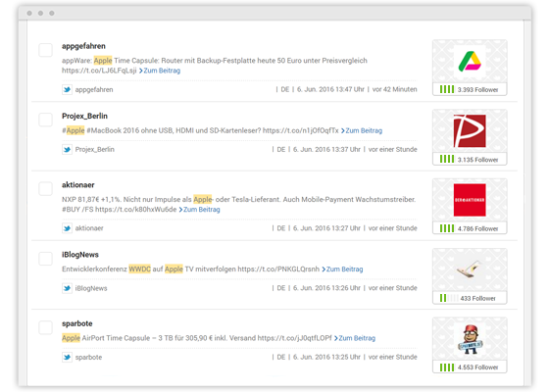
Task: Follow 'Zum Beitrag' link for MacBook 2016 post
Action: point(362,131)
